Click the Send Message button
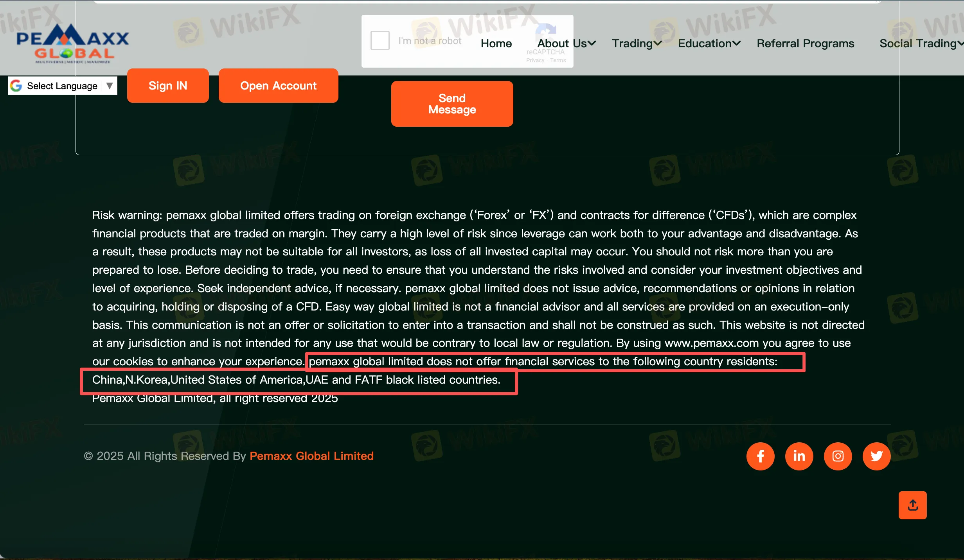 pyautogui.click(x=452, y=104)
